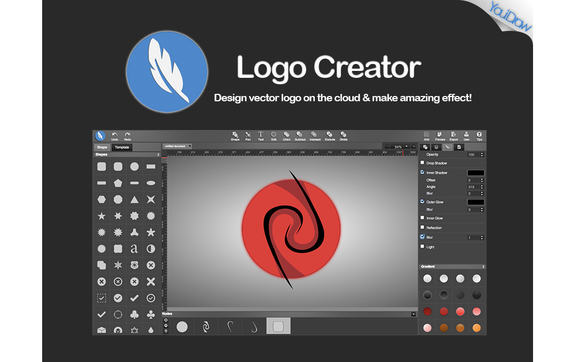Adjust the Inner Shadow Offset stepper
This screenshot has width=580, height=362.
[x=482, y=180]
